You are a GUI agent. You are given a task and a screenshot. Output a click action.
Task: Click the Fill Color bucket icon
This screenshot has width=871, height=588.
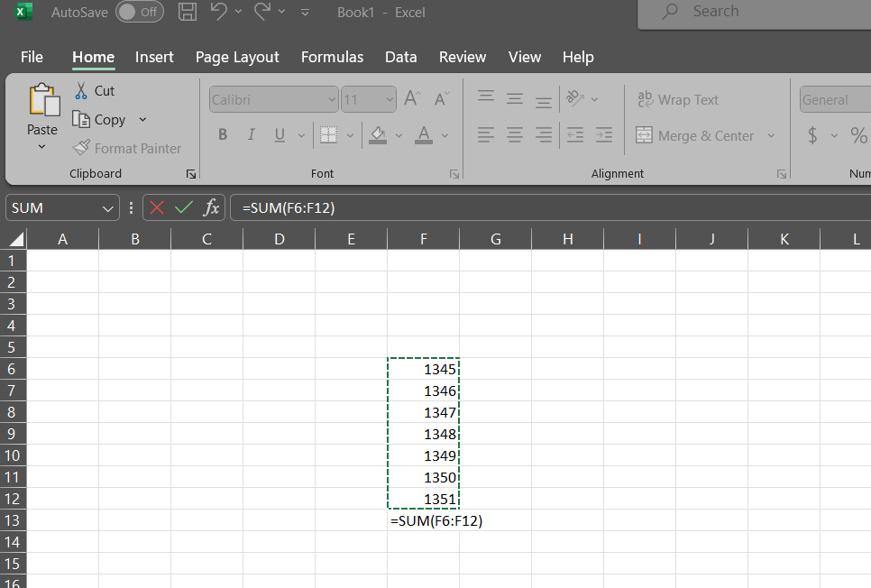(x=378, y=134)
